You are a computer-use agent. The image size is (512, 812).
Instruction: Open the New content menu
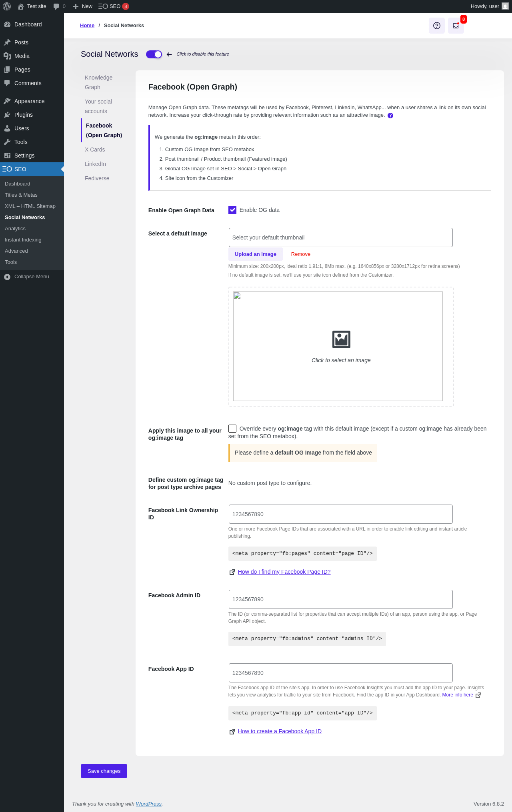83,6
